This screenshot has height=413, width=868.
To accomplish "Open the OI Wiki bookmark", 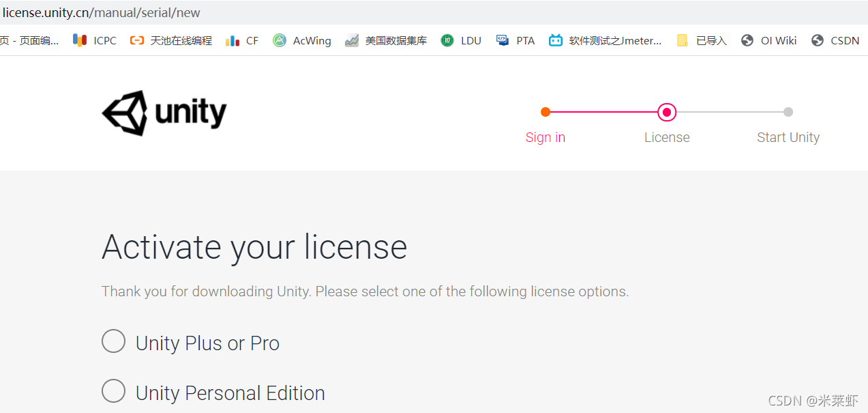I will pos(768,40).
